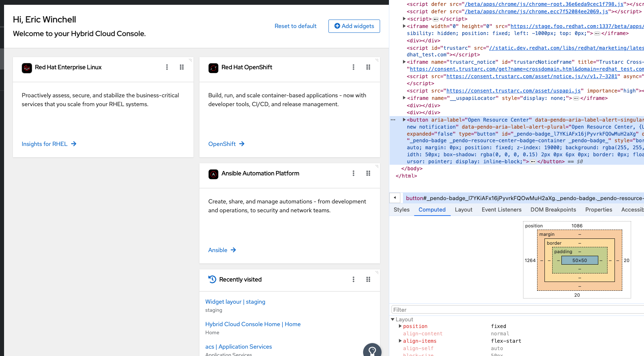The height and width of the screenshot is (356, 644).
Task: Open the Layout tab
Action: 463,210
